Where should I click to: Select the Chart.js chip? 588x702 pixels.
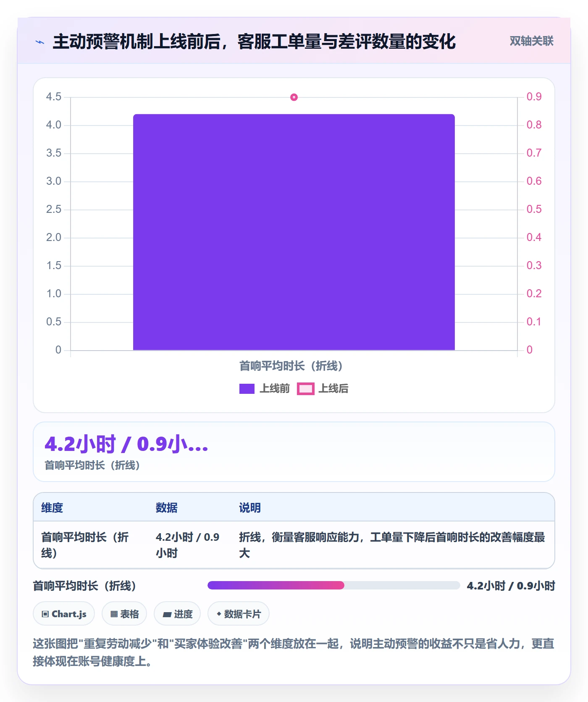[64, 614]
